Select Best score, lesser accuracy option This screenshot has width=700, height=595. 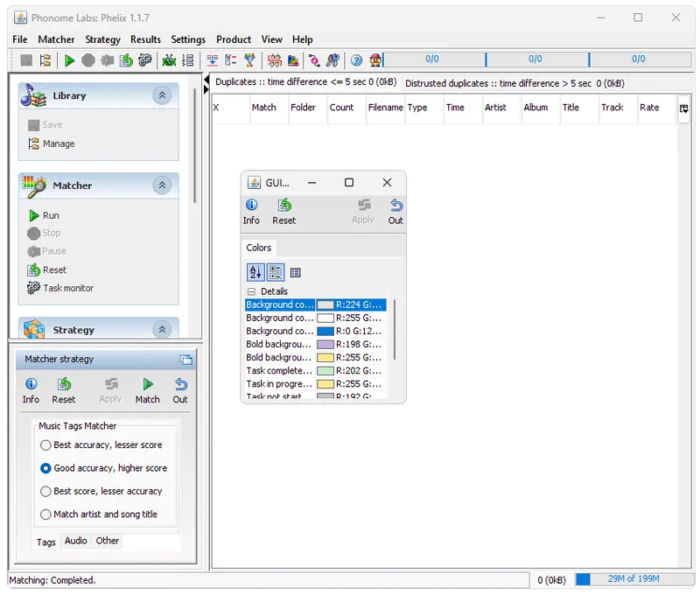(x=101, y=492)
